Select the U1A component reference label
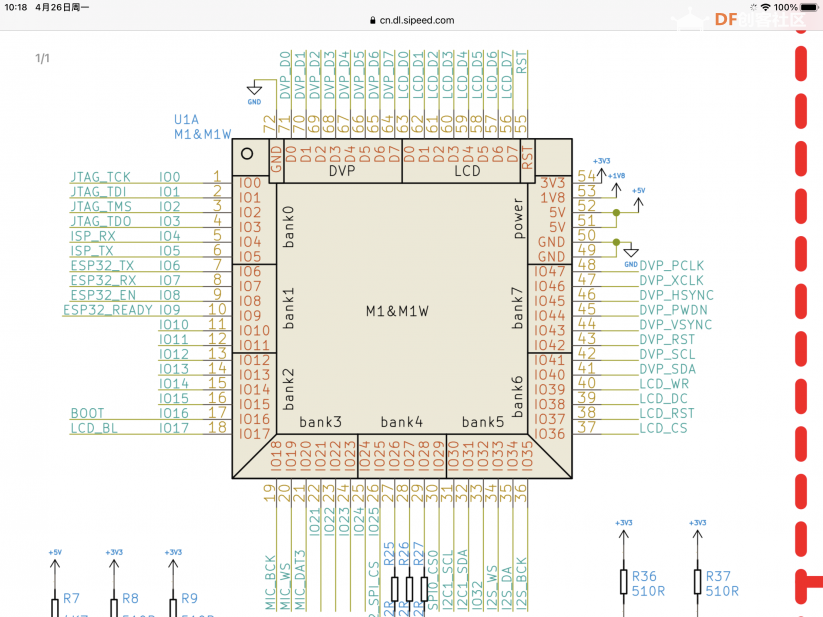 [x=186, y=120]
